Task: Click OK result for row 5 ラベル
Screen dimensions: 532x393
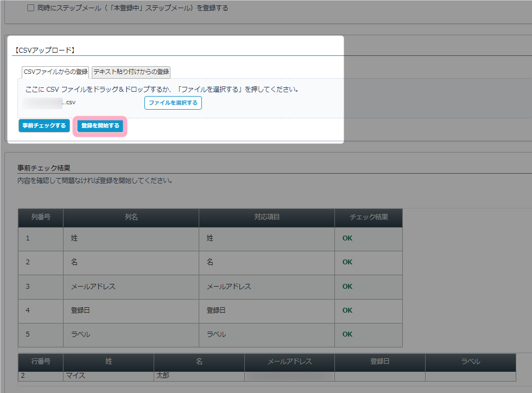Action: tap(347, 334)
